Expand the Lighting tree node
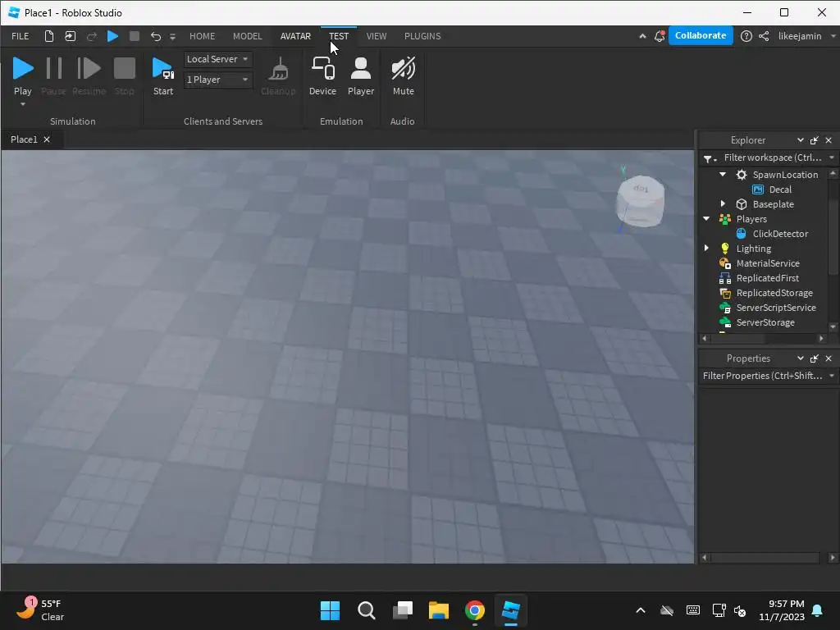 (x=706, y=248)
